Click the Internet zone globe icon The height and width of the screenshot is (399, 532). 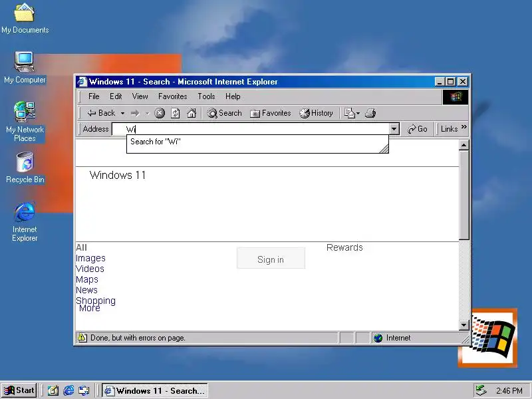click(378, 338)
